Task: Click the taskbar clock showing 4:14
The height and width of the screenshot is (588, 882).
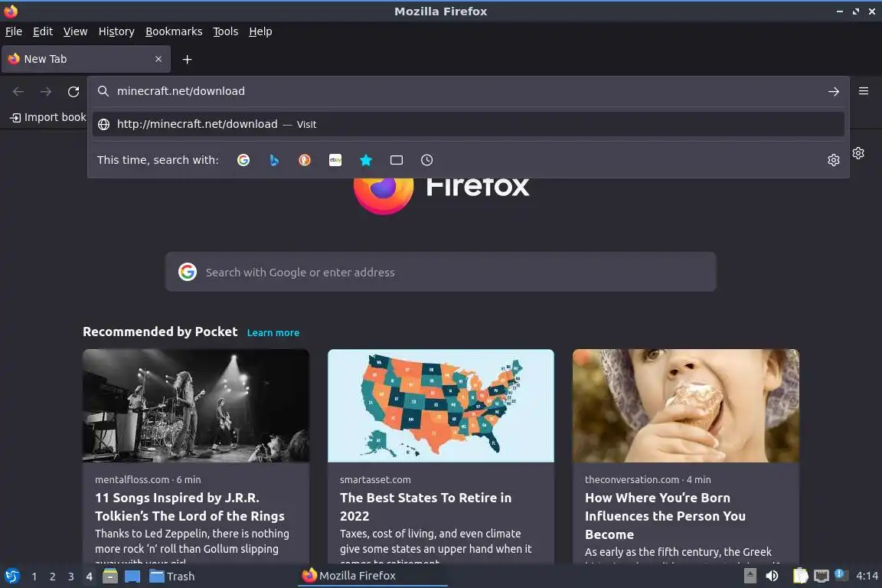Action: pos(867,576)
